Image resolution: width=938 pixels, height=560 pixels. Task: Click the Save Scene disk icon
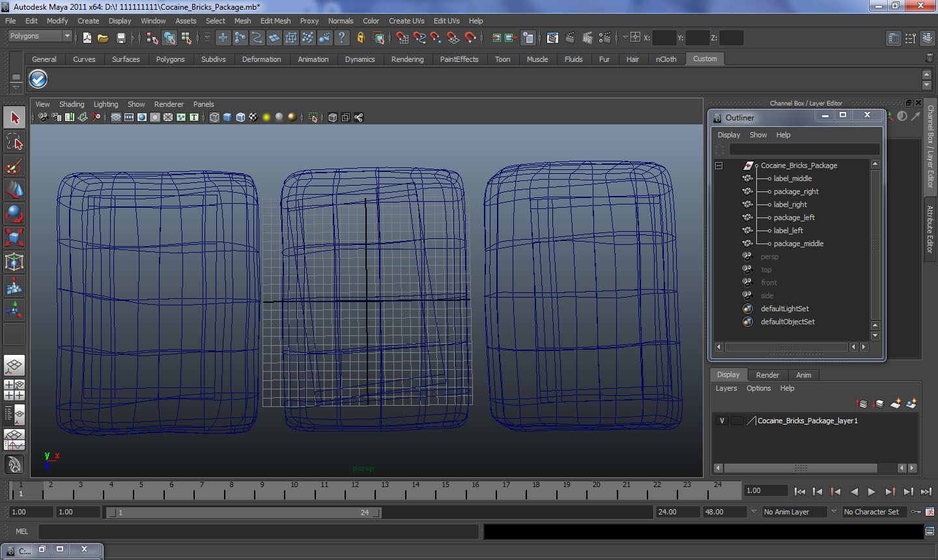point(121,38)
